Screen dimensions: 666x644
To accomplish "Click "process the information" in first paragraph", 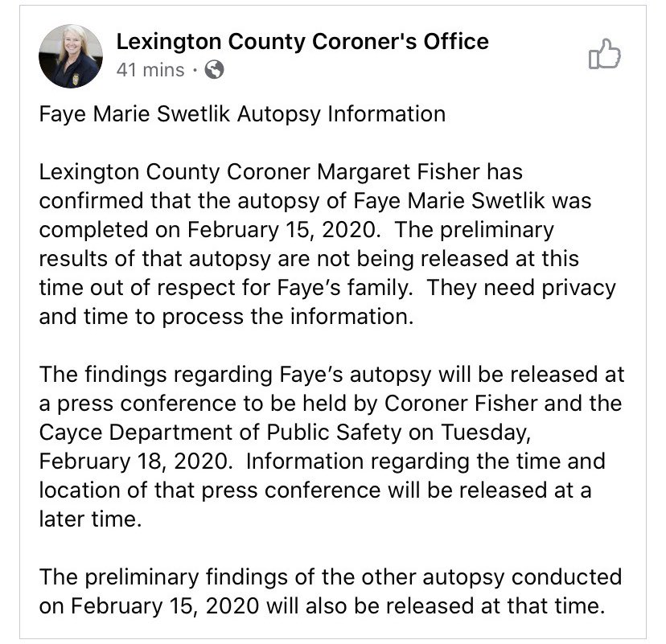I will (x=289, y=316).
